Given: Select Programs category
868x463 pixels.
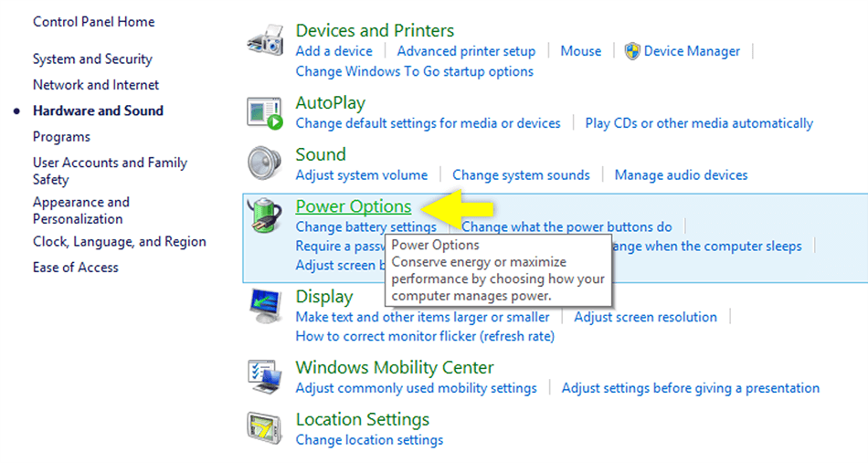Looking at the screenshot, I should pyautogui.click(x=61, y=137).
